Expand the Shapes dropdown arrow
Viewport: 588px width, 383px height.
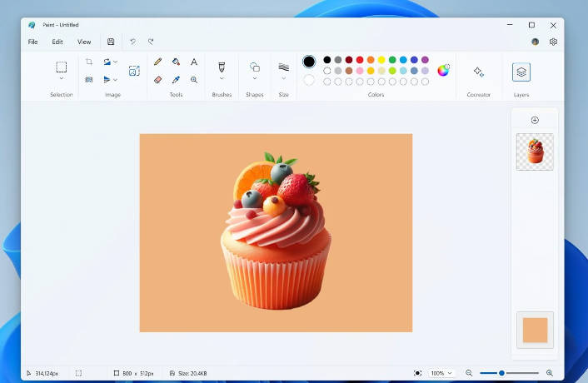click(255, 78)
